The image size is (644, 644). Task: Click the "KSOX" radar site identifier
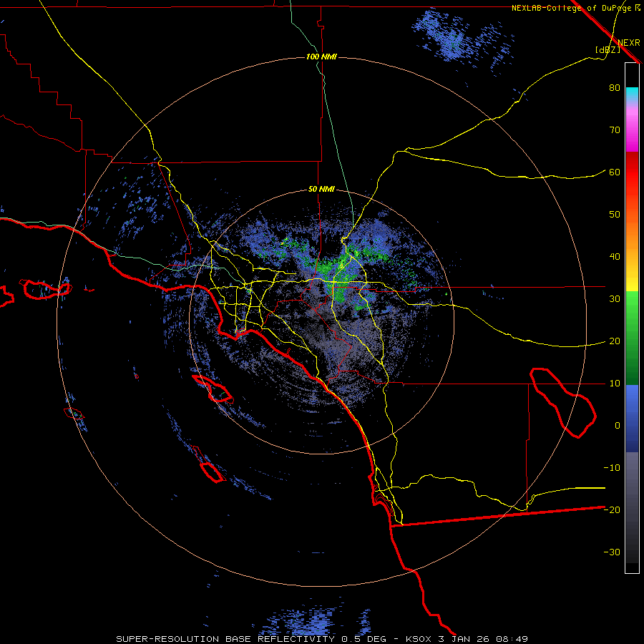[419, 639]
